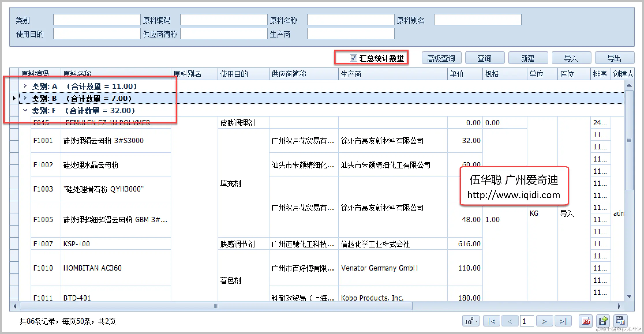Expand the 类别: B group row

[x=25, y=98]
